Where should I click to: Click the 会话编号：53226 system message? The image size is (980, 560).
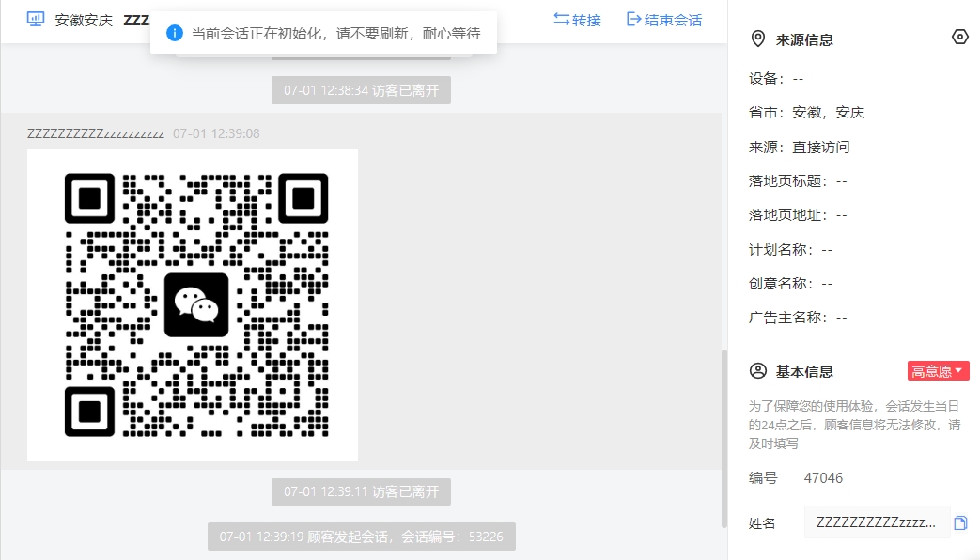click(x=361, y=537)
